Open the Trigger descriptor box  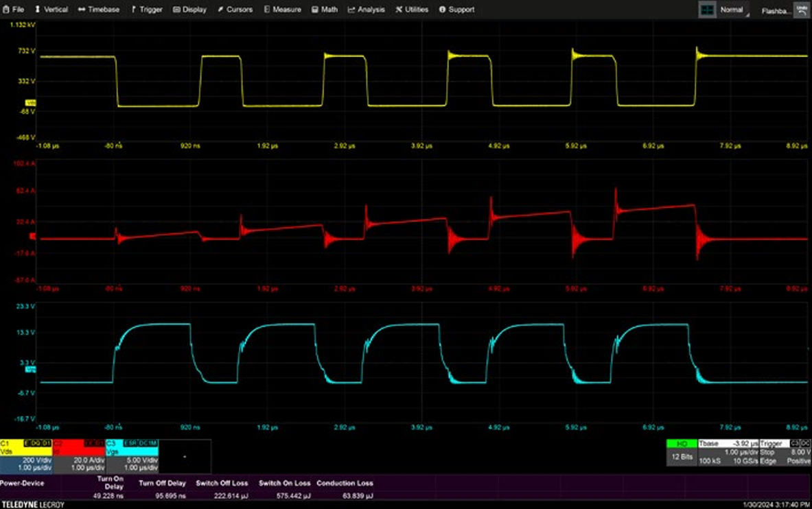click(x=785, y=453)
